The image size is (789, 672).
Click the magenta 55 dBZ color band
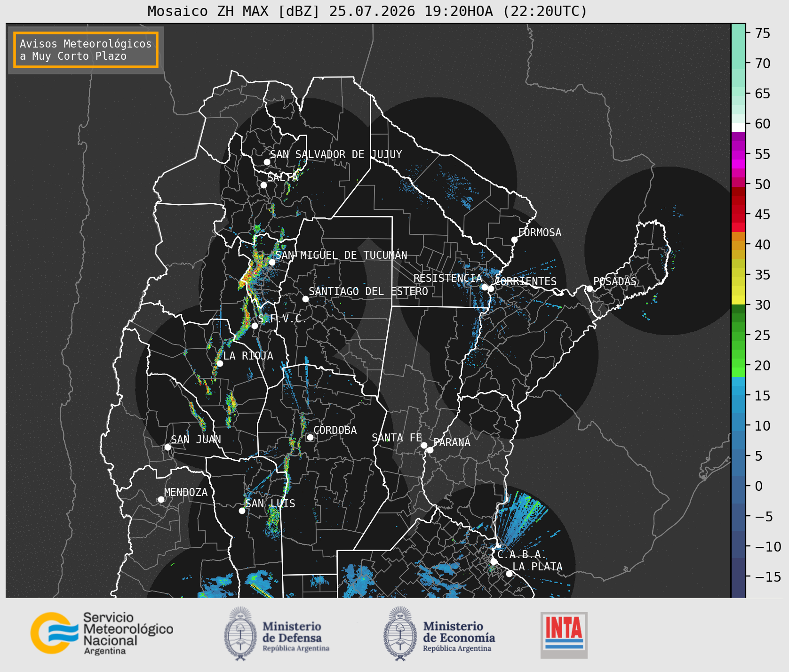tap(738, 155)
